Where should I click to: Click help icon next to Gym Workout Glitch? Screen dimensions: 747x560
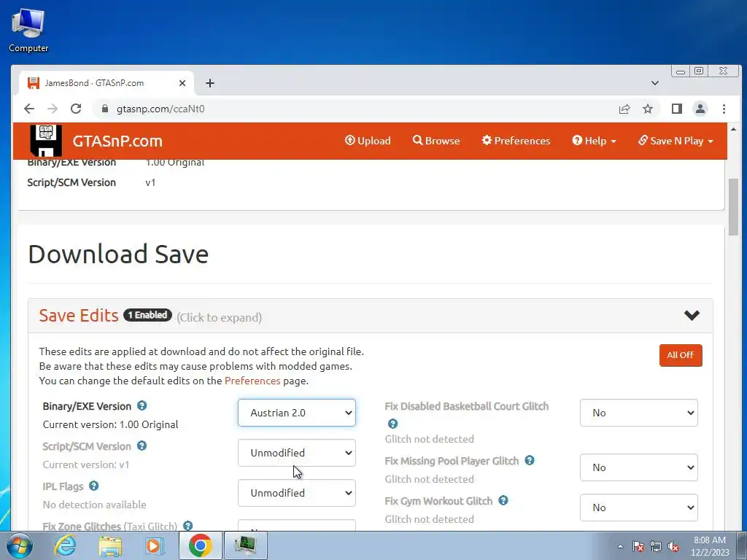point(503,500)
